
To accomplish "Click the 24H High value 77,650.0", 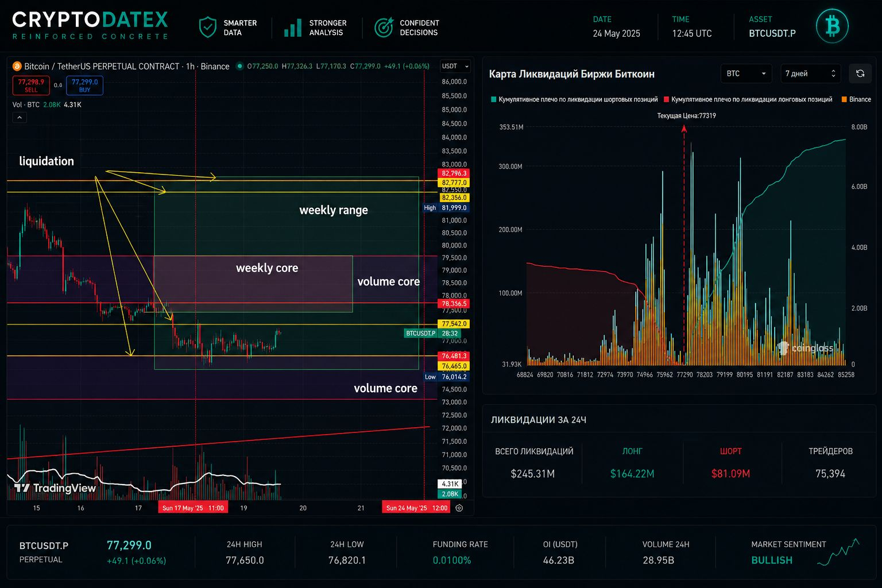I will point(245,560).
